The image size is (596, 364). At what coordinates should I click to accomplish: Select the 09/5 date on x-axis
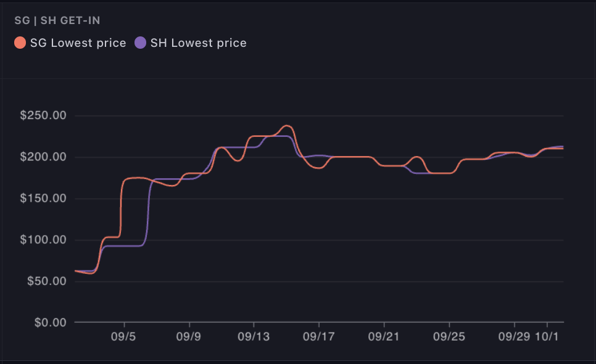(x=125, y=339)
